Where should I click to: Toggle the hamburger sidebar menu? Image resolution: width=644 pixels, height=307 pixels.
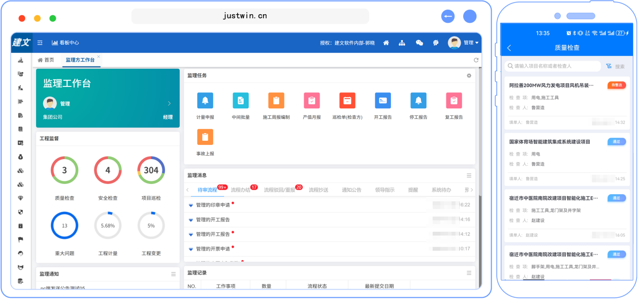(40, 43)
